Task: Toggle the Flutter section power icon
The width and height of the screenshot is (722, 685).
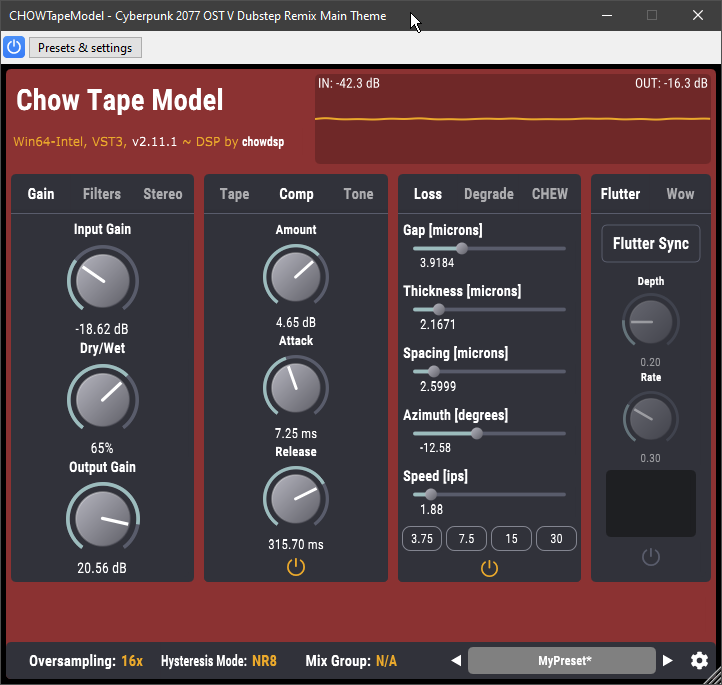Action: 651,557
